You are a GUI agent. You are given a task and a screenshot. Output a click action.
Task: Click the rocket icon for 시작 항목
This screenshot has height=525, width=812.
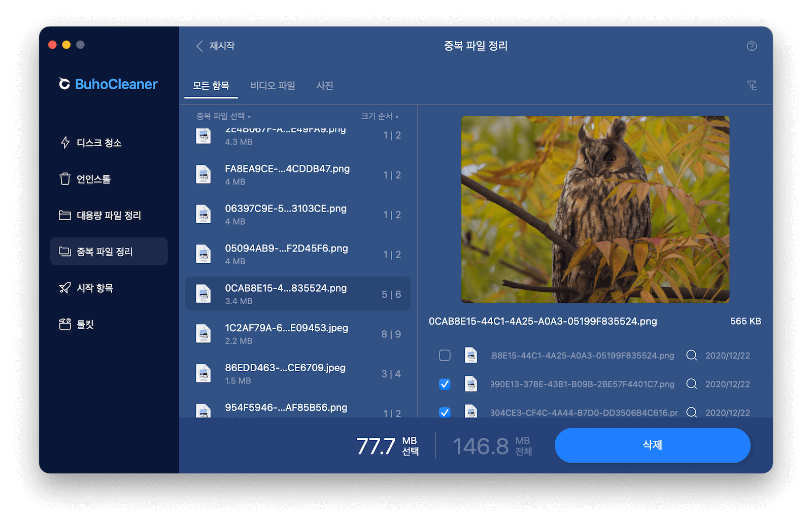point(65,288)
